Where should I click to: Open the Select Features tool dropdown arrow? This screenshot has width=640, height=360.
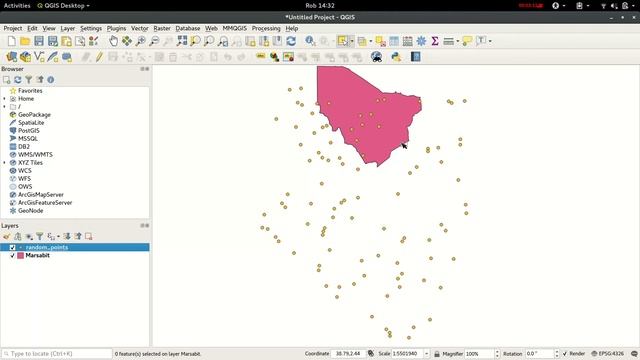point(352,41)
